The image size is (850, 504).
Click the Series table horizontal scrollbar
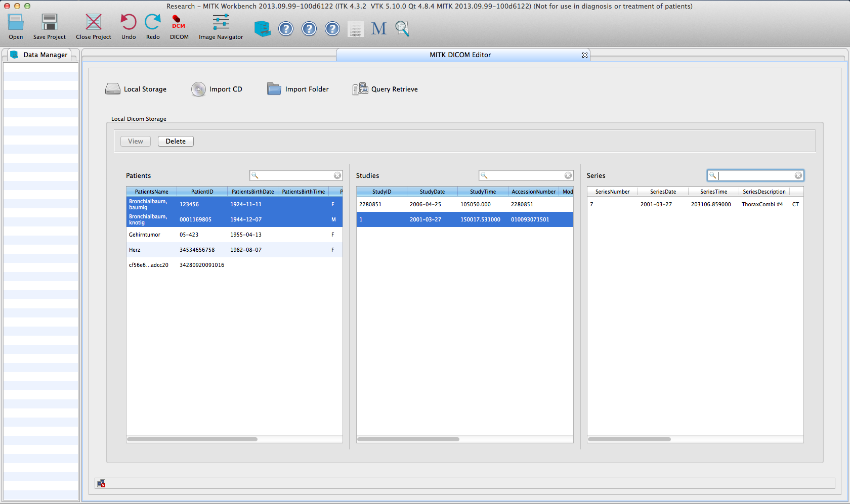[629, 439]
